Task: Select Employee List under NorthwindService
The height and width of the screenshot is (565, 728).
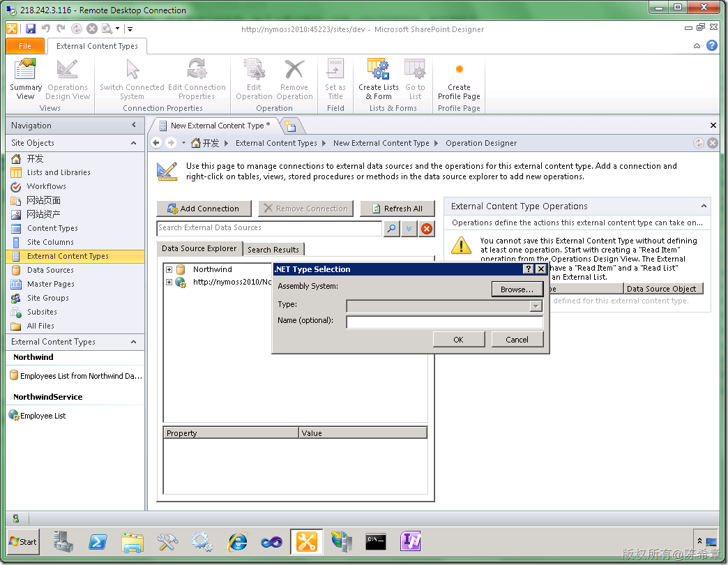Action: pos(38,416)
